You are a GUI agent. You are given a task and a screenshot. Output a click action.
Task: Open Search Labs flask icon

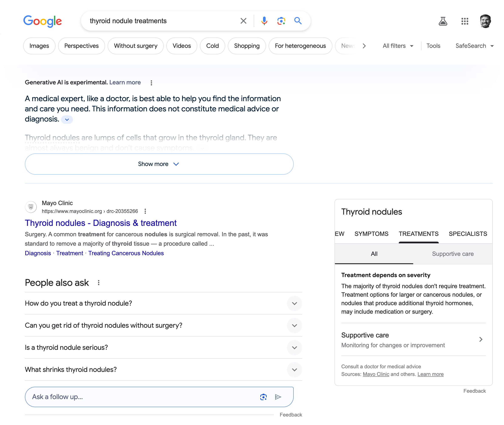(443, 21)
